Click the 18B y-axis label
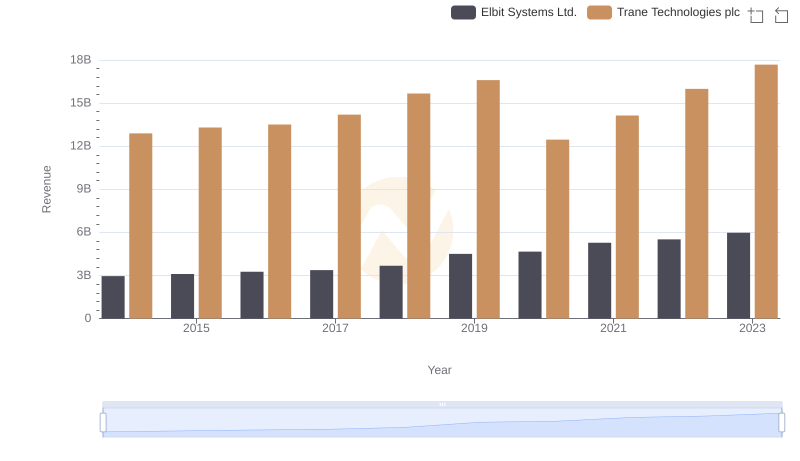 coord(81,60)
